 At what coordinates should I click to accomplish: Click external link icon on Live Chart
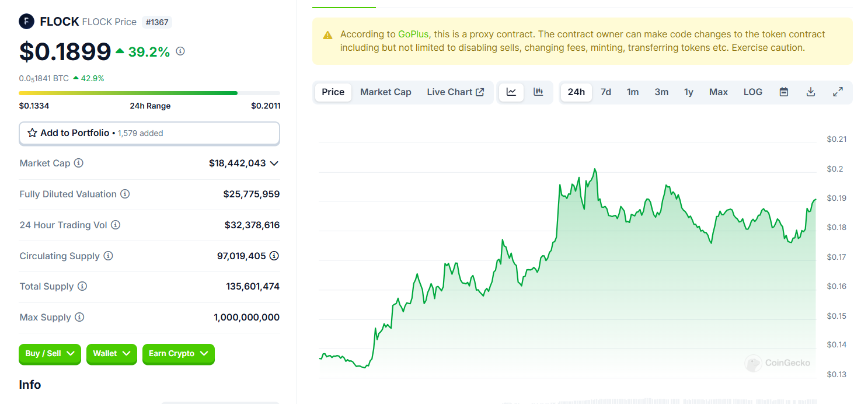pos(480,92)
